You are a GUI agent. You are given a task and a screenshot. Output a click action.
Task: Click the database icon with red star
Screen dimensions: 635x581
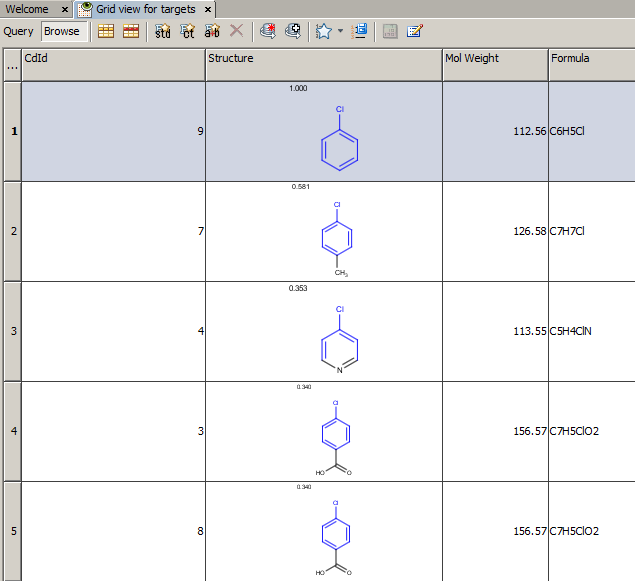click(x=267, y=31)
